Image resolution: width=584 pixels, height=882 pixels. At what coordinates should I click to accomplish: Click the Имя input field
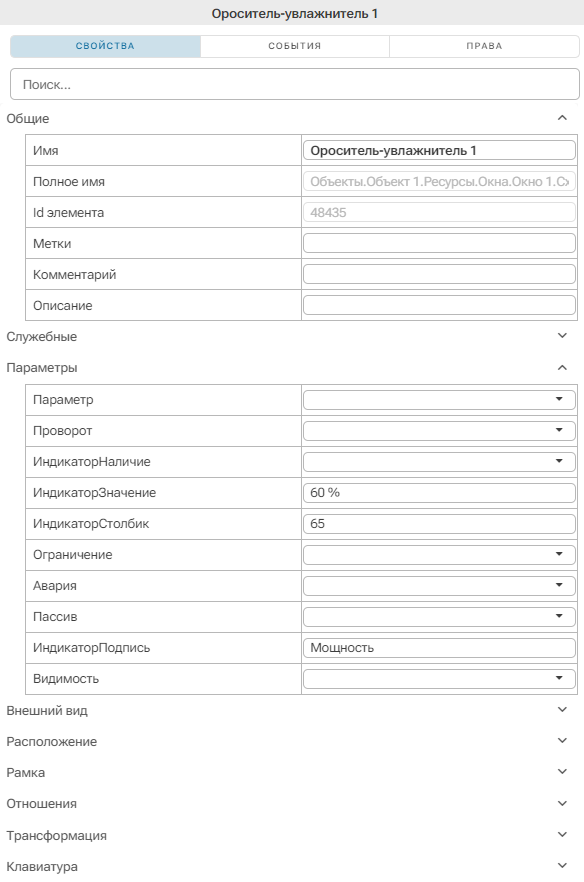click(x=439, y=150)
